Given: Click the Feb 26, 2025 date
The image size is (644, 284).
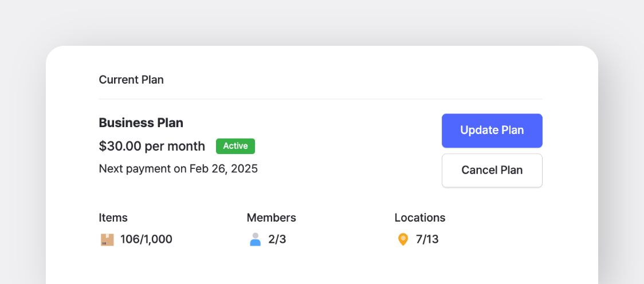Looking at the screenshot, I should pos(223,169).
